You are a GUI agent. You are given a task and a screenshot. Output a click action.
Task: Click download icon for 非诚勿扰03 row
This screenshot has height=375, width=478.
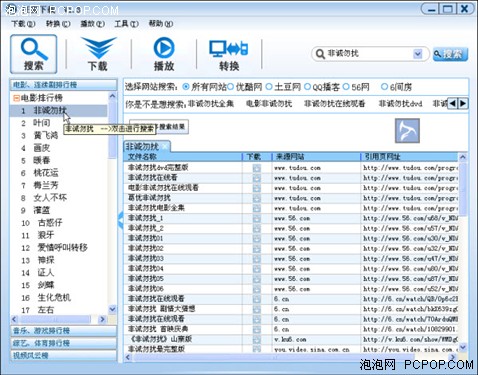coord(257,259)
